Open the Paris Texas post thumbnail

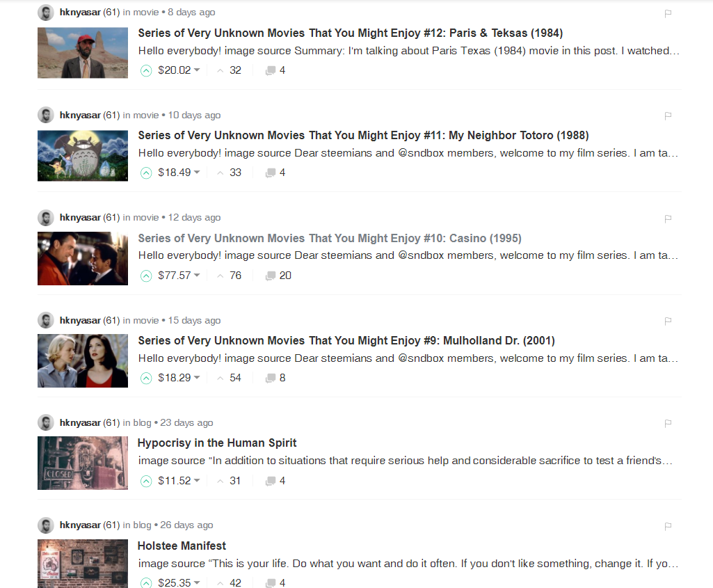[x=83, y=53]
